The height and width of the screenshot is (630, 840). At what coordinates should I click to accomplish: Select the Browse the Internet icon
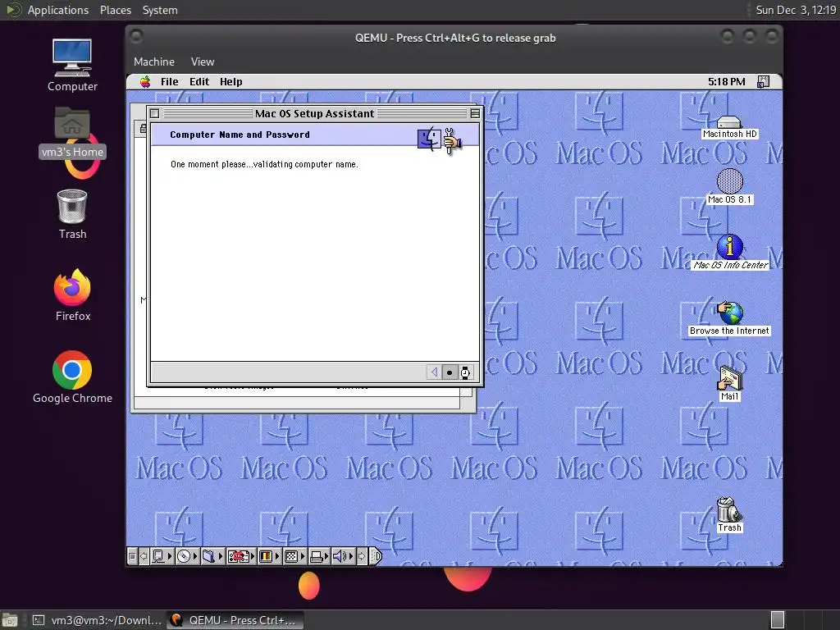click(x=729, y=318)
